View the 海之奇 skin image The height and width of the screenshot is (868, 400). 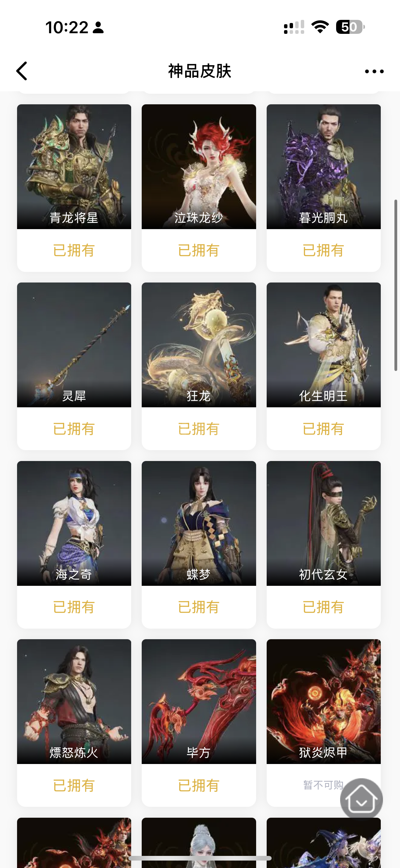pos(74,523)
